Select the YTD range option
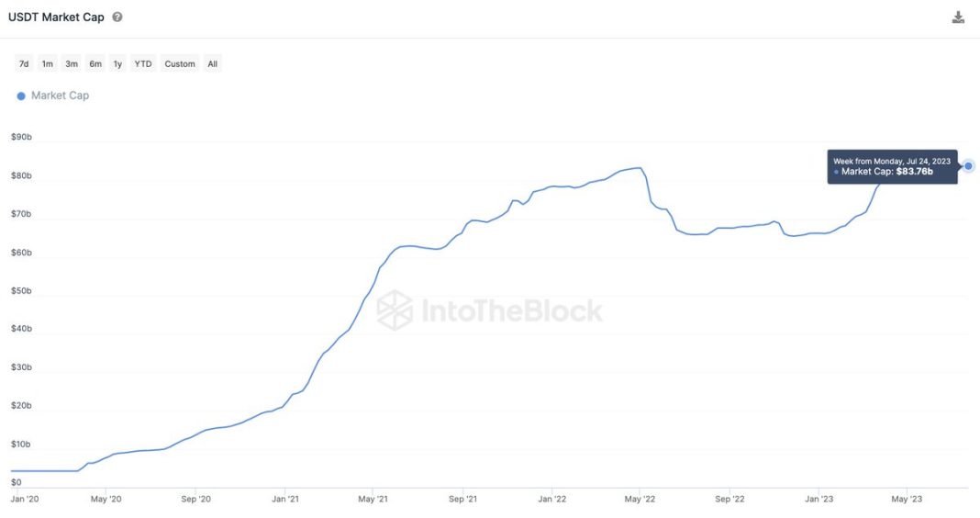The width and height of the screenshot is (980, 518). [x=143, y=64]
